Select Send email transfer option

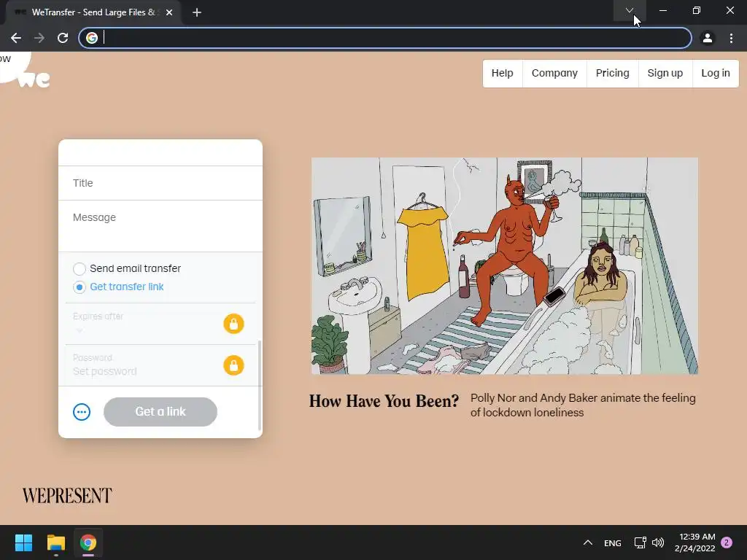(127, 268)
